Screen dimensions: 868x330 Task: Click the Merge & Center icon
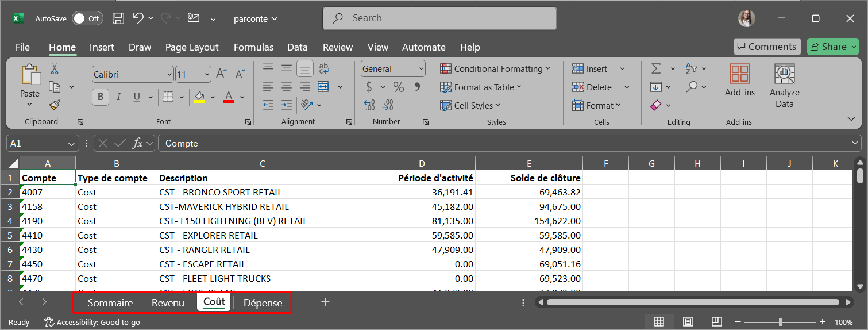point(323,87)
